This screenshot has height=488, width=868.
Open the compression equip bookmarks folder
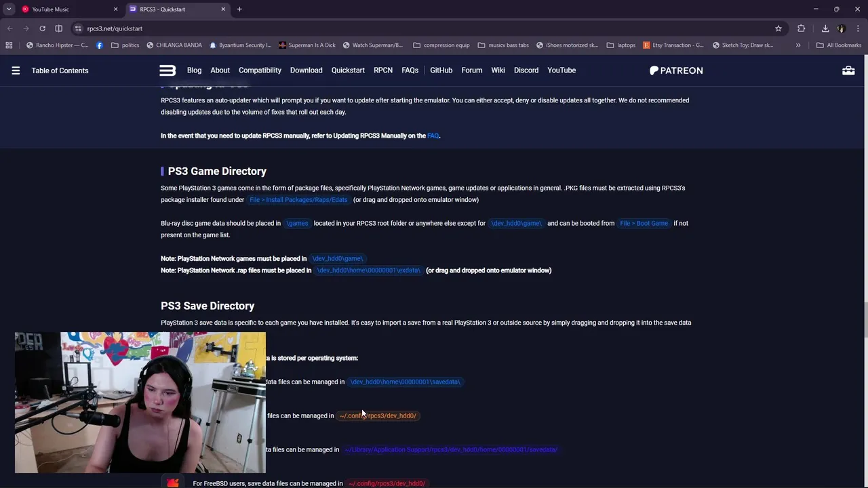click(x=441, y=45)
